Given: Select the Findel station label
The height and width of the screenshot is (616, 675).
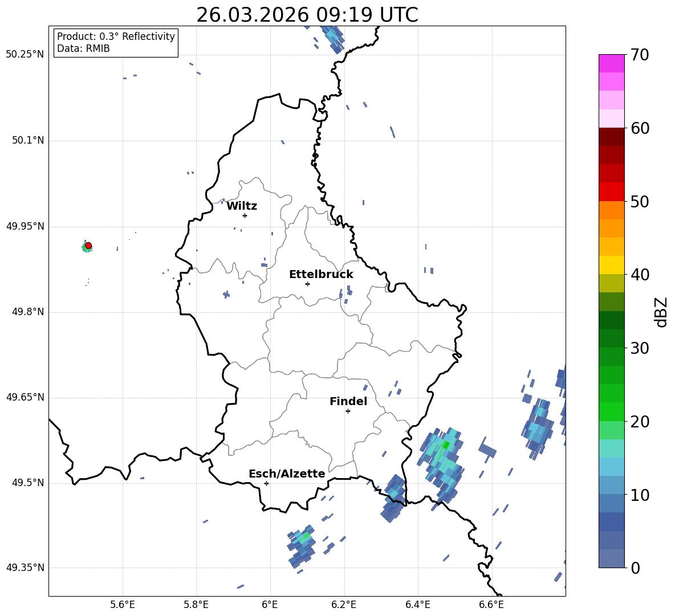Looking at the screenshot, I should (x=348, y=401).
